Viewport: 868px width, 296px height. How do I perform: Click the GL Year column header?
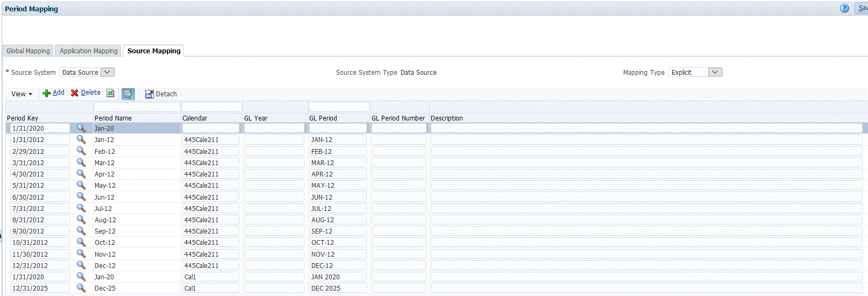point(255,118)
